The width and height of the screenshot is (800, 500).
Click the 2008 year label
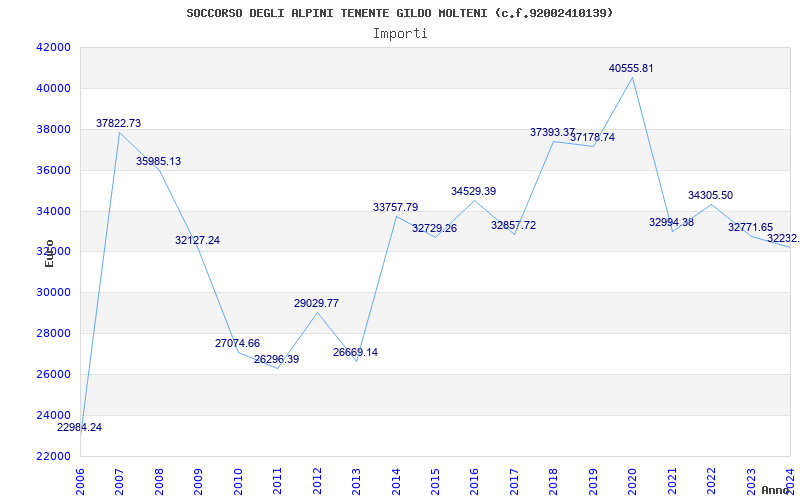click(x=159, y=481)
